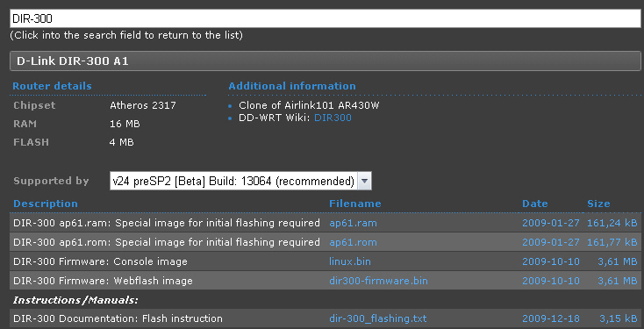Click the 'Atheros 2317' chipset value
Screen dimensions: 644x329
click(143, 105)
